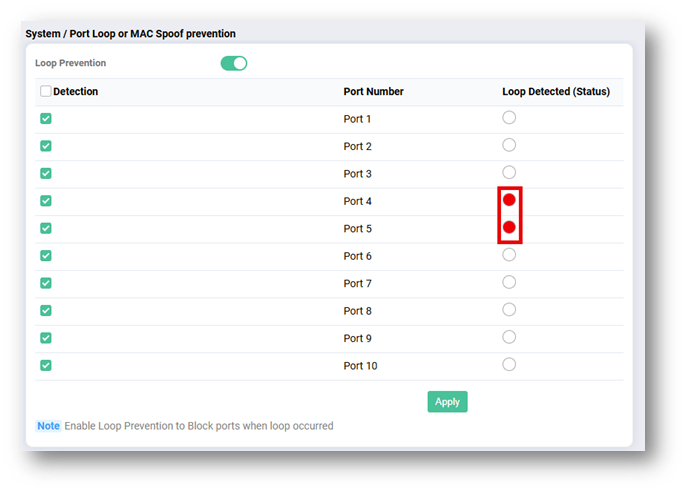Toggle the Loop Prevention switch
Viewport: 687px width, 493px height.
234,63
